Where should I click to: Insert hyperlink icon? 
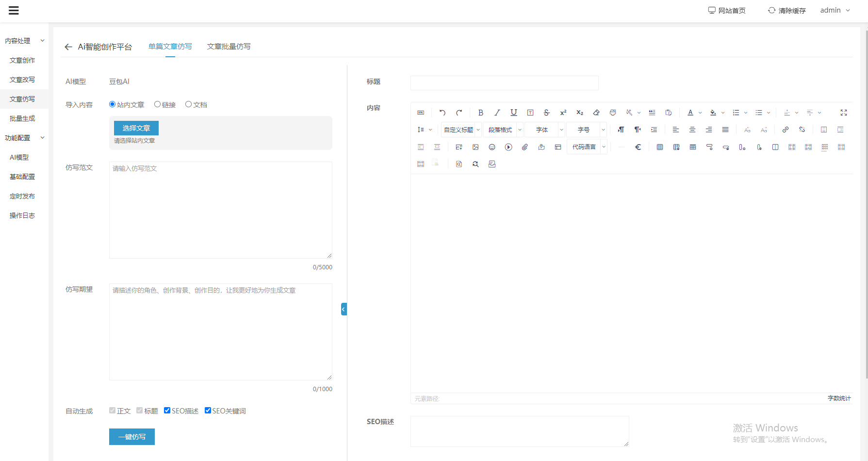786,130
